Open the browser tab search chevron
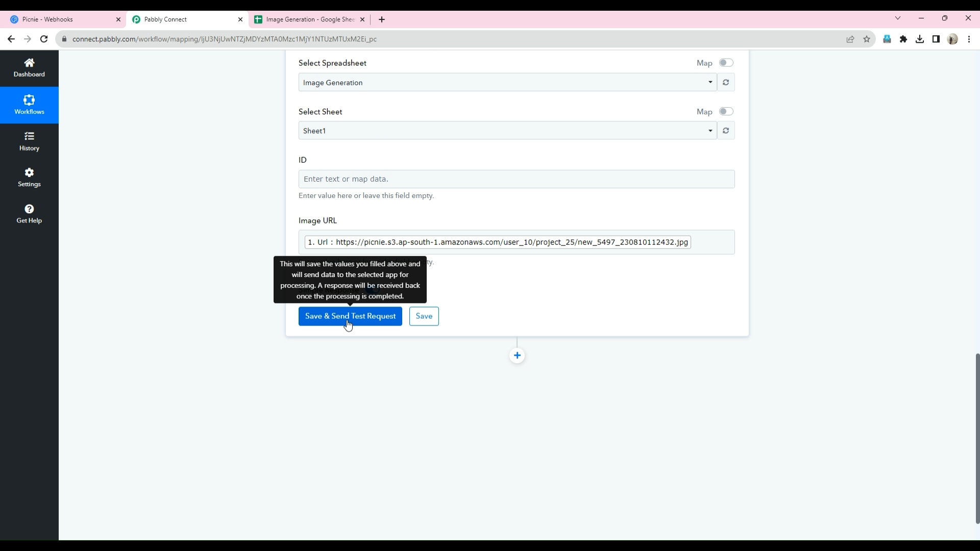 (x=898, y=18)
